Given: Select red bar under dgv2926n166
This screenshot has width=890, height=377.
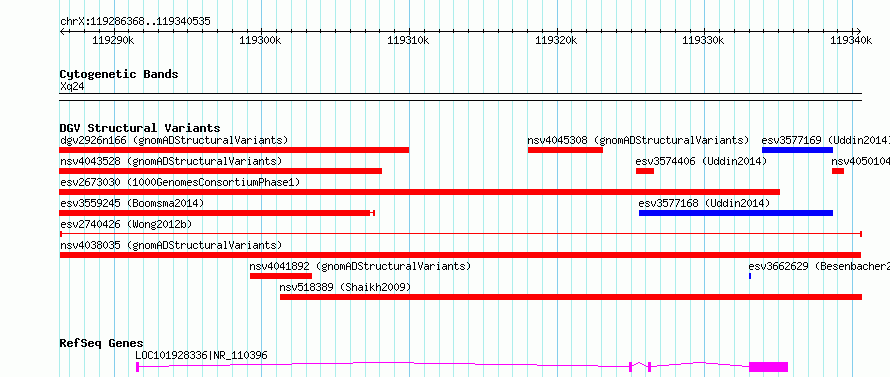Looking at the screenshot, I should point(234,150).
